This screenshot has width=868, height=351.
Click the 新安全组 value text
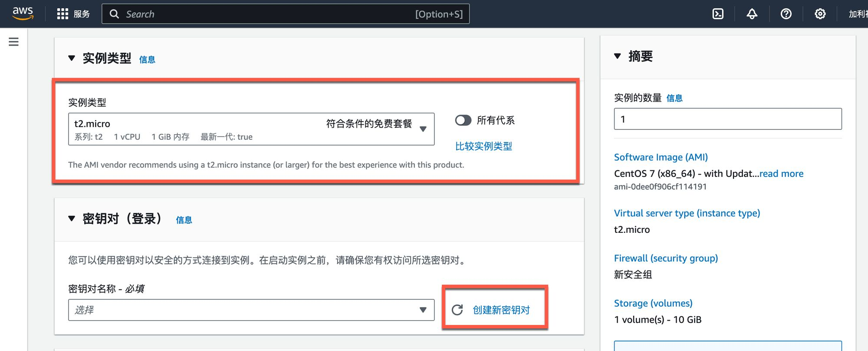point(633,275)
